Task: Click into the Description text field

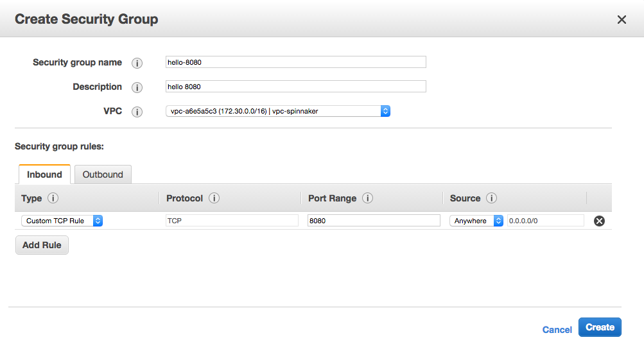Action: click(x=295, y=87)
